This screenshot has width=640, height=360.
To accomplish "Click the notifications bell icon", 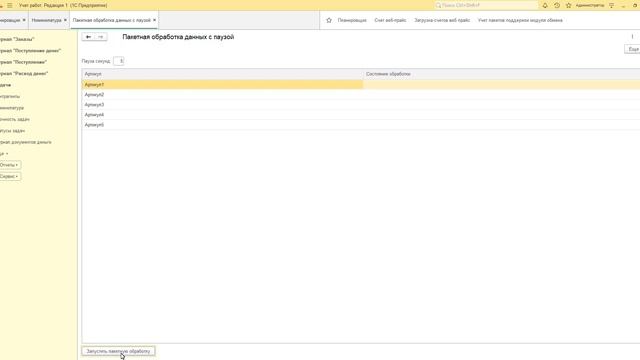I will pyautogui.click(x=545, y=5).
